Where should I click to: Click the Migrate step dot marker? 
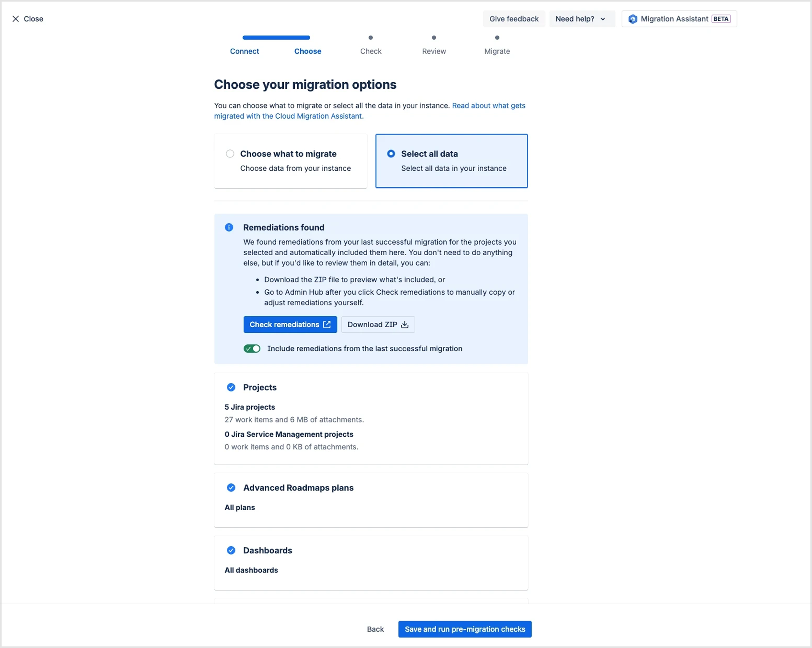497,38
